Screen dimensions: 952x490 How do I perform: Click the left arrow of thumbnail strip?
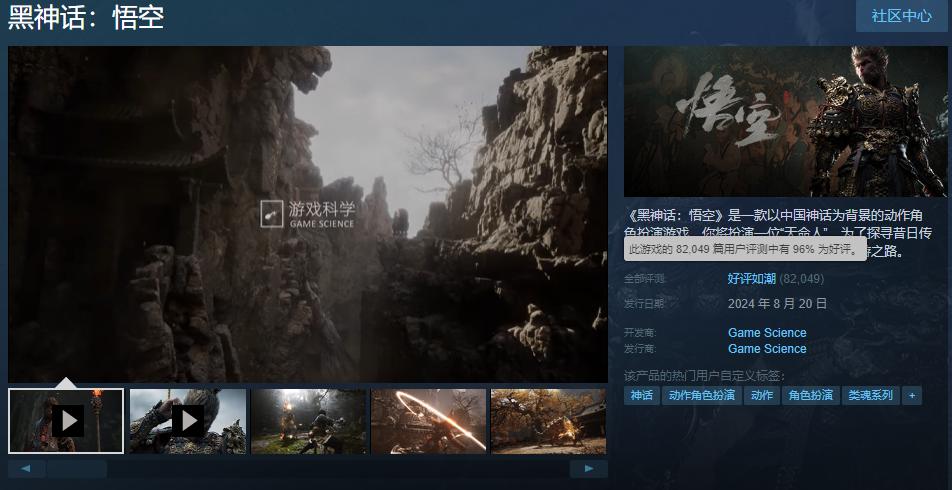(x=26, y=469)
